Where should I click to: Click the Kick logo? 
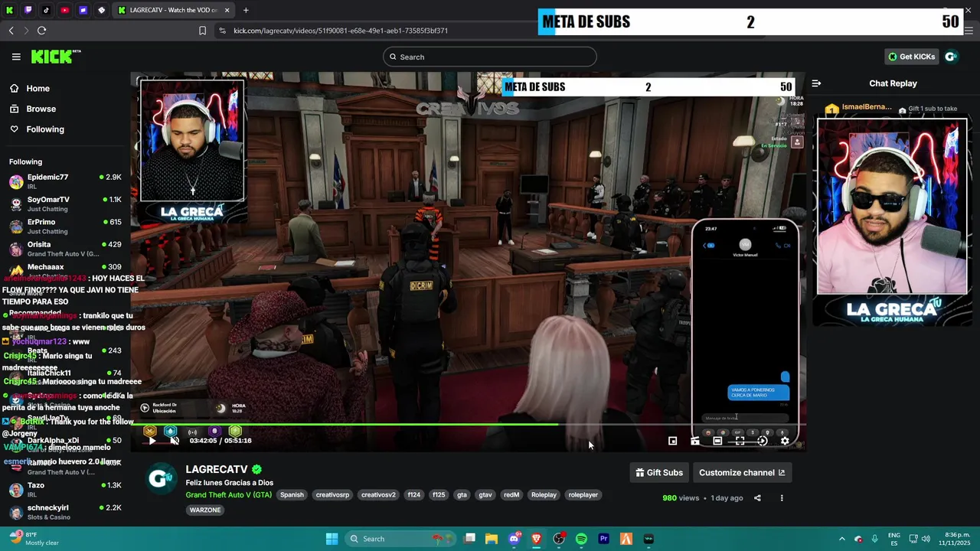(x=55, y=57)
